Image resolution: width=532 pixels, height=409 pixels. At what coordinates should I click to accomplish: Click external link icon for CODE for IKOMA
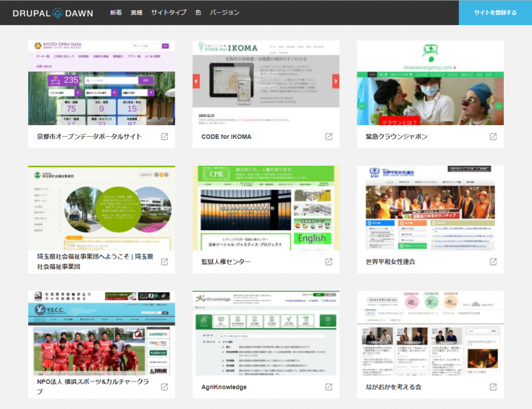(329, 137)
